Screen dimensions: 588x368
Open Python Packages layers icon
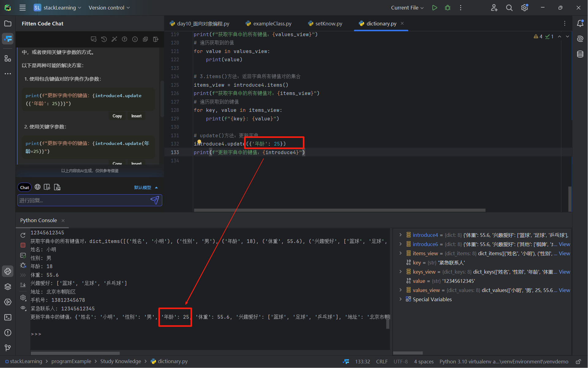pyautogui.click(x=8, y=286)
